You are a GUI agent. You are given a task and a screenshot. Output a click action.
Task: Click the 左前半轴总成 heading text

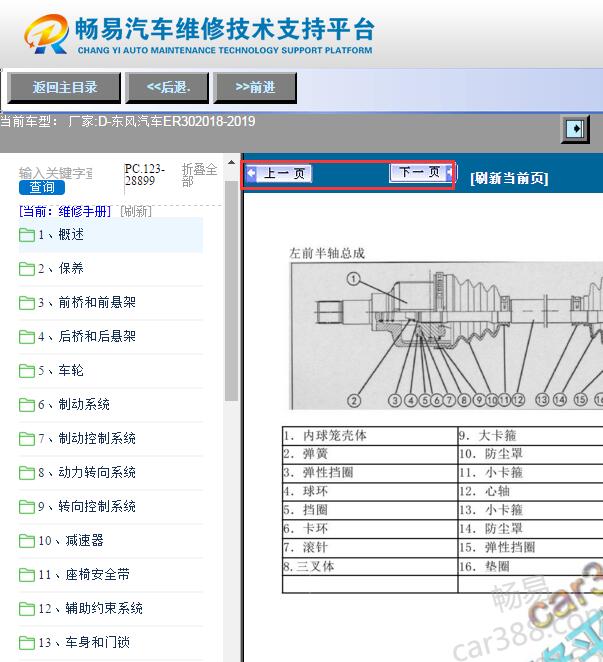point(327,253)
